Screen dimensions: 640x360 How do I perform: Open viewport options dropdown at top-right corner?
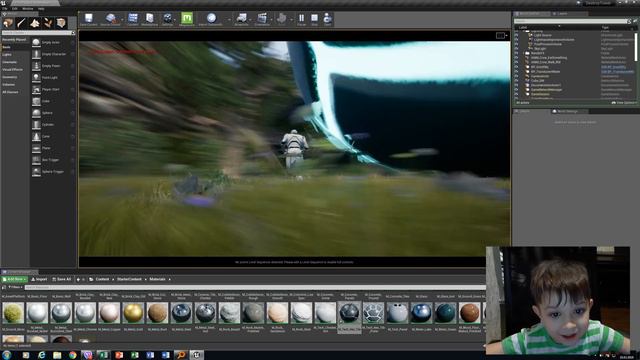tap(502, 36)
